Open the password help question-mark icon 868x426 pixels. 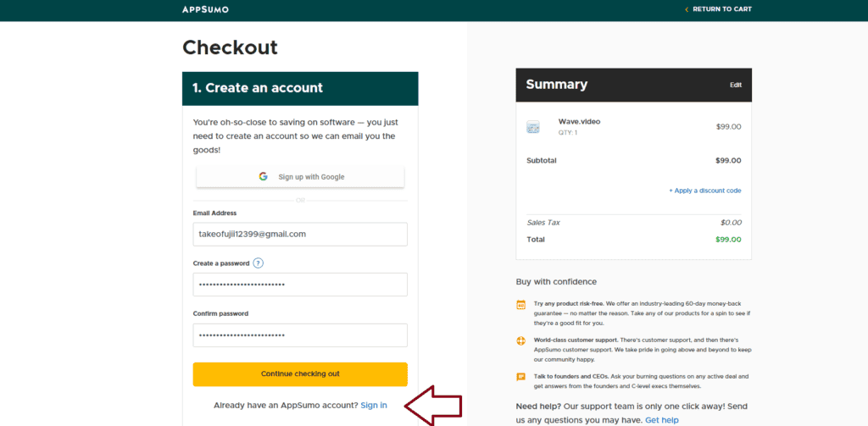(258, 263)
